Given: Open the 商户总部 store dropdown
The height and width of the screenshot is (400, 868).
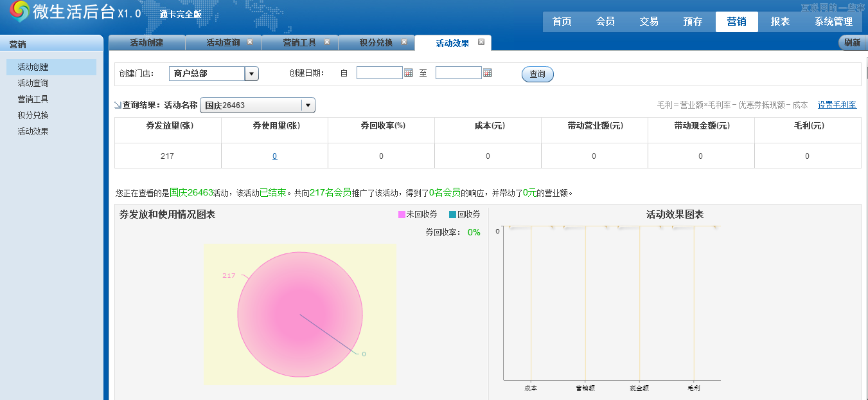Looking at the screenshot, I should (251, 73).
